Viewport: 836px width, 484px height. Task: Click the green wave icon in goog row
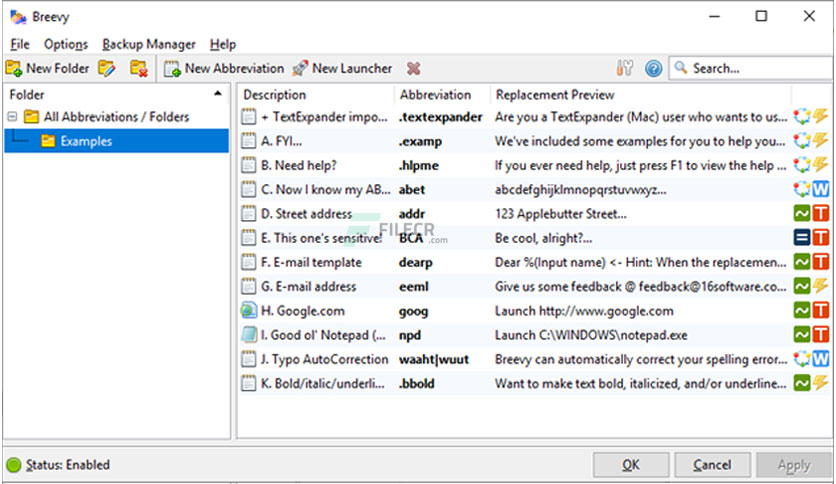[x=802, y=310]
